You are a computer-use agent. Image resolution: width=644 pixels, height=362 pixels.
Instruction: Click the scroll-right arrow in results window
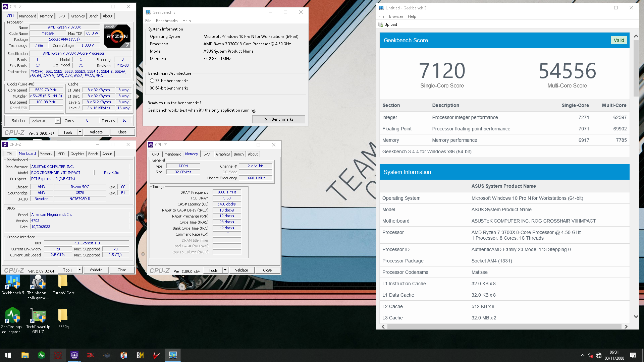tap(626, 326)
